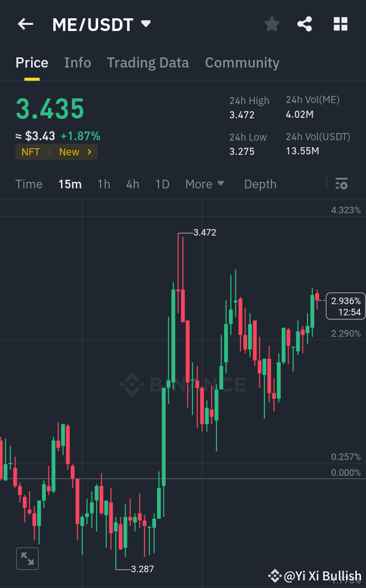Expand the More timeframes dropdown
This screenshot has width=366, height=588.
(204, 184)
